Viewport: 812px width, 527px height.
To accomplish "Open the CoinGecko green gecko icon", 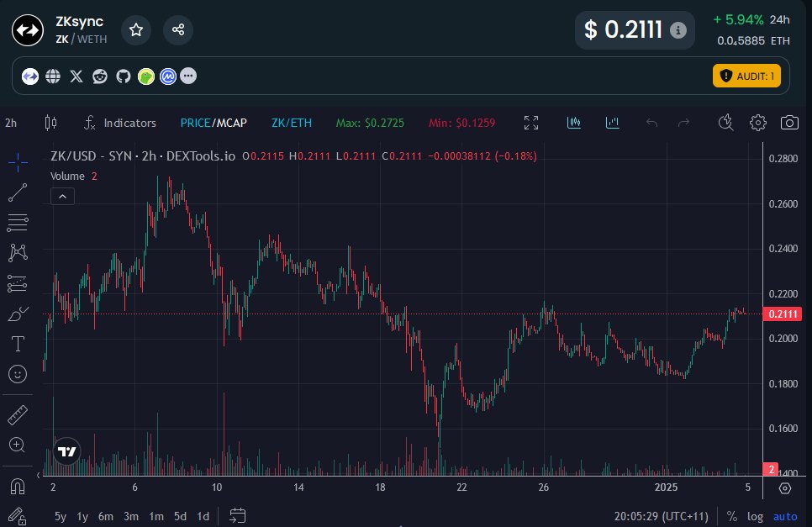I will [146, 76].
